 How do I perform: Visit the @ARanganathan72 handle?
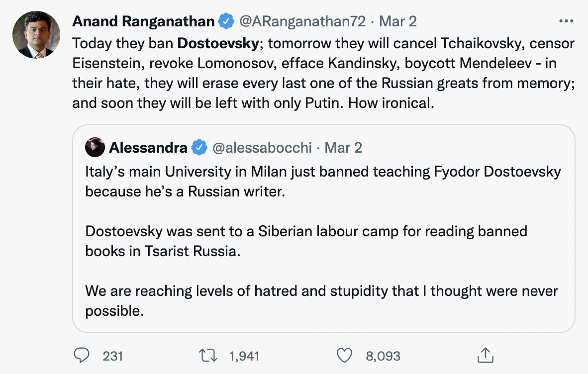click(302, 21)
